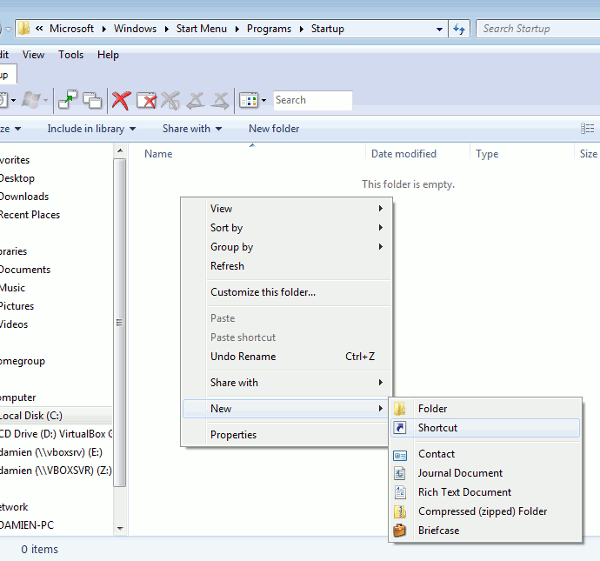Select New in the context menu
The height and width of the screenshot is (561, 600).
[x=287, y=409]
